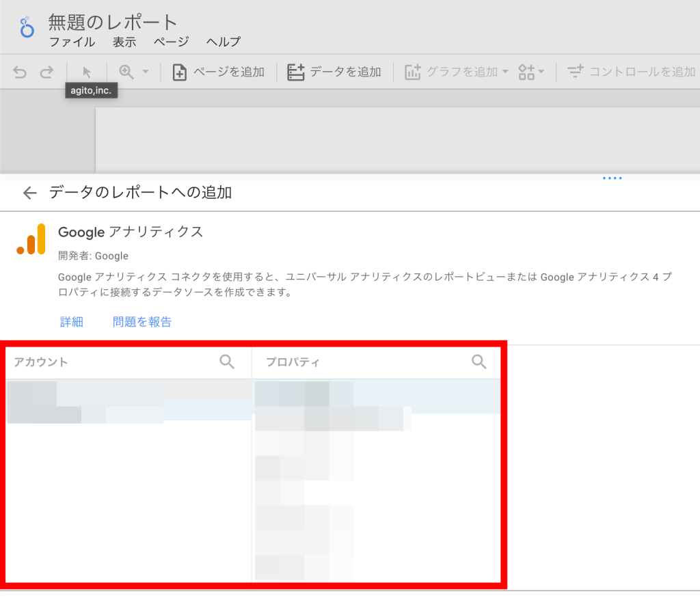Click コントロールを追加 button

point(631,72)
